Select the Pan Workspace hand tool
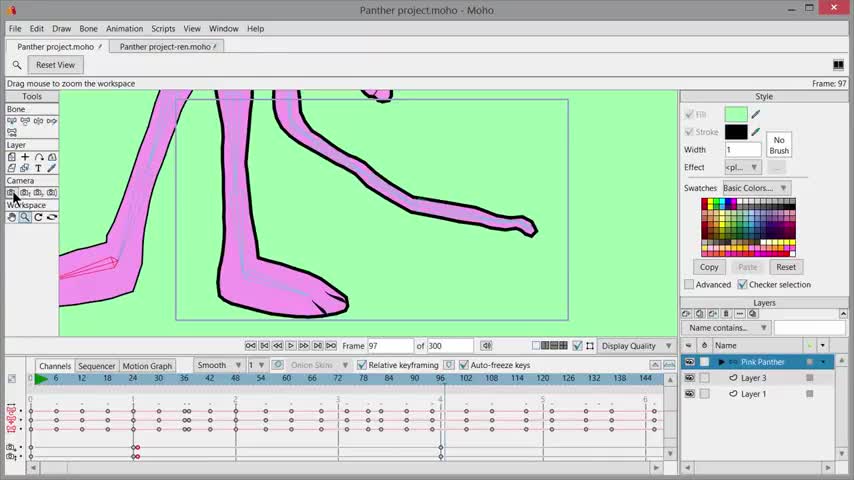This screenshot has width=854, height=480. 11,217
